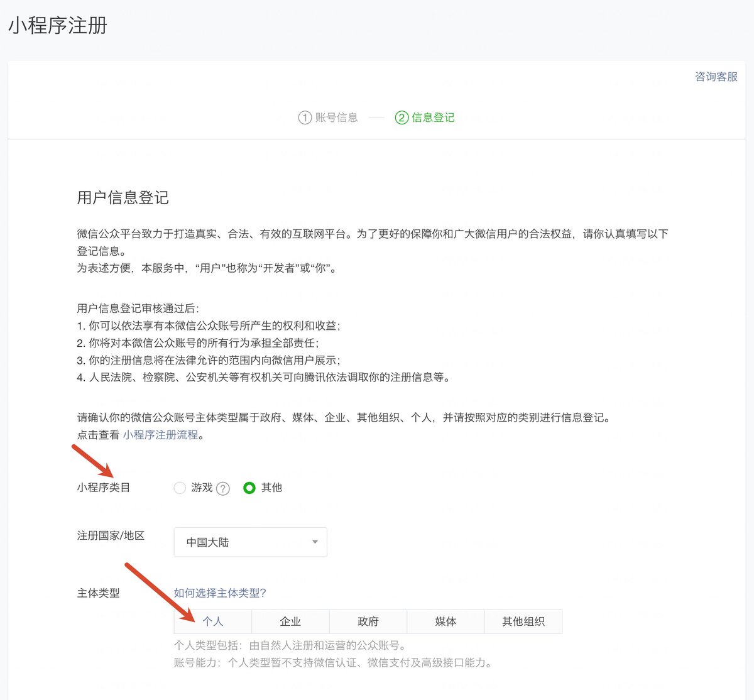Open the 小程序注册流程 link

pyautogui.click(x=160, y=435)
